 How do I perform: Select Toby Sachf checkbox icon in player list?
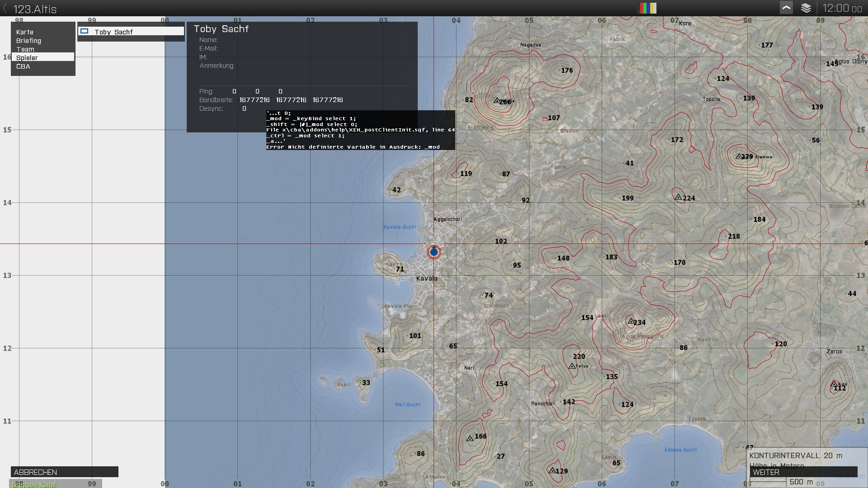[84, 31]
